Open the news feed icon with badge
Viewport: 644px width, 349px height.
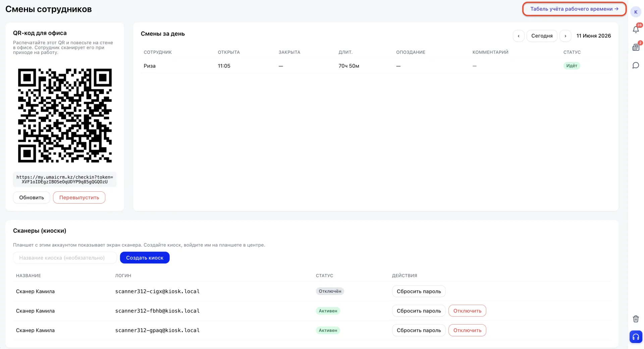[x=636, y=47]
